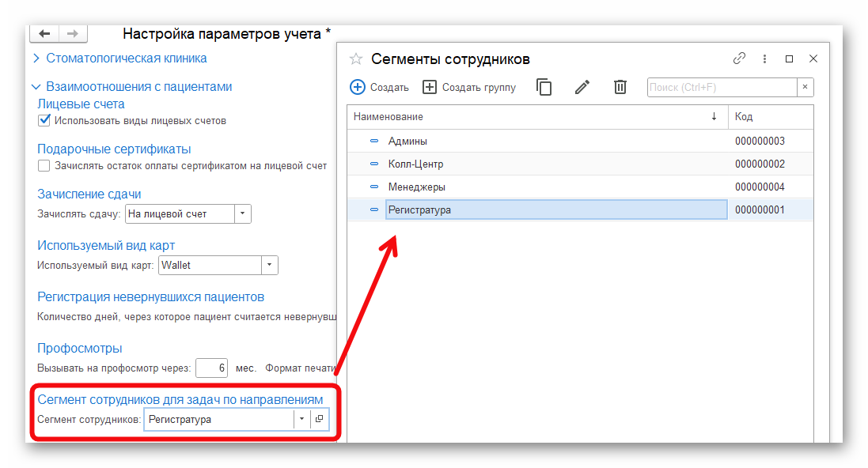
Task: Collapse the Взаимоотношения с пациентами section
Action: [36, 87]
